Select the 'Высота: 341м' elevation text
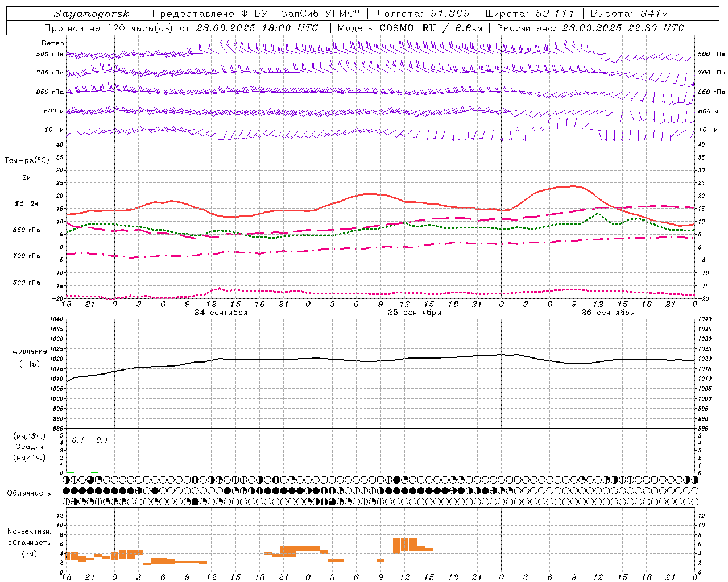 click(x=629, y=14)
